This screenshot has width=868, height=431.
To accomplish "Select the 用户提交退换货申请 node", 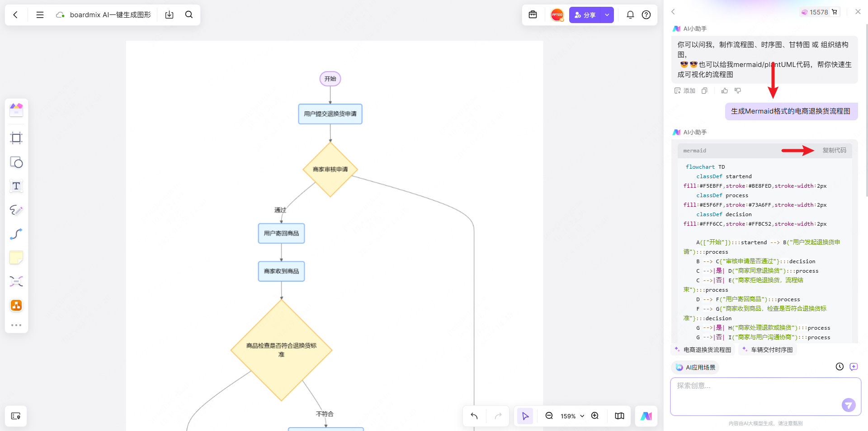I will point(330,114).
